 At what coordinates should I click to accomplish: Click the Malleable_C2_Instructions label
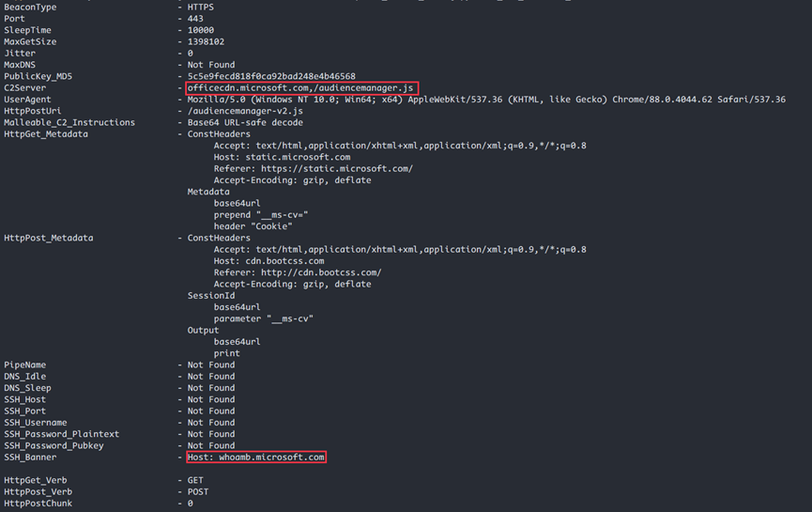click(69, 122)
